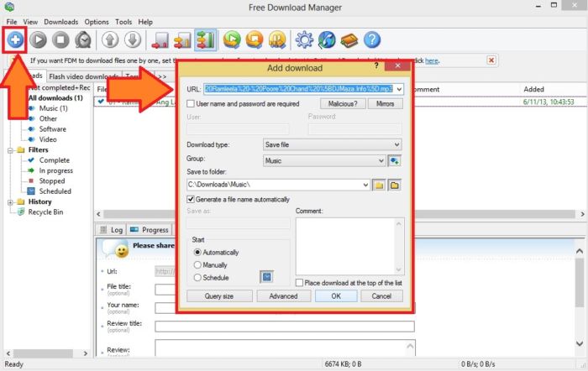Check Place download at the top of list
This screenshot has width=588, height=371.
click(299, 283)
